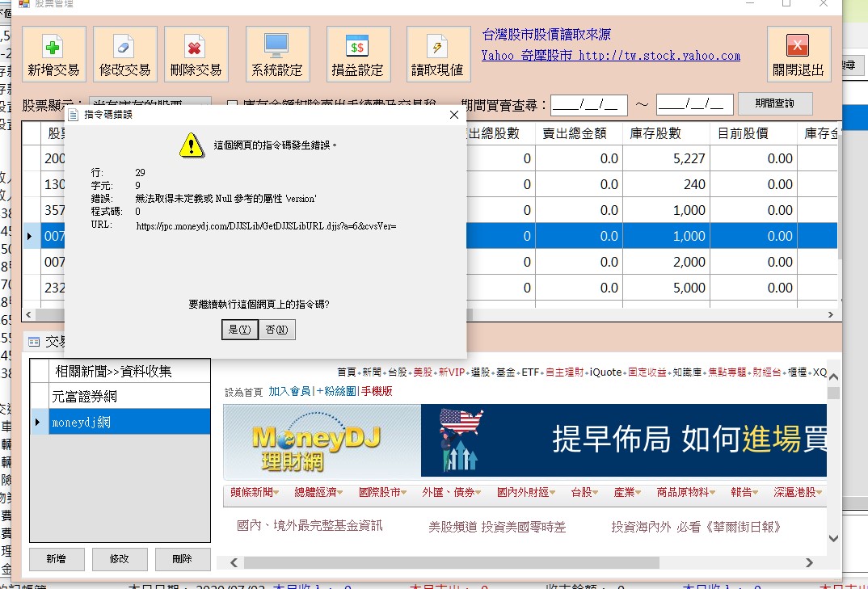Open the 商品原物料 dropdown menu
868x589 pixels.
pyautogui.click(x=686, y=492)
